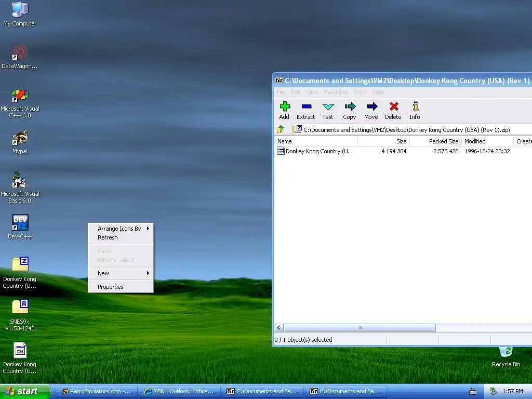The width and height of the screenshot is (532, 399).
Task: Switch to RetroEmulators.com taskbar window
Action: 96,392
